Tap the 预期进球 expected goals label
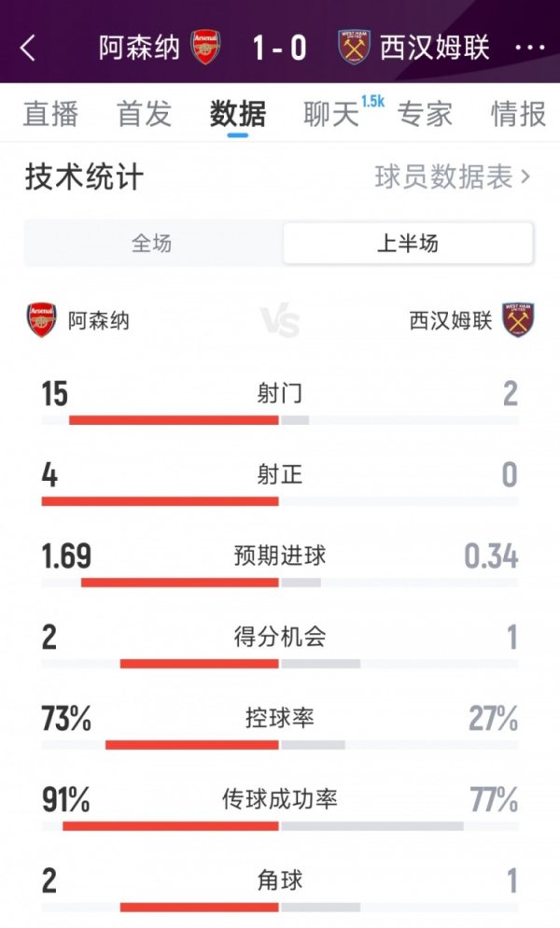The image size is (560, 928). click(x=280, y=555)
